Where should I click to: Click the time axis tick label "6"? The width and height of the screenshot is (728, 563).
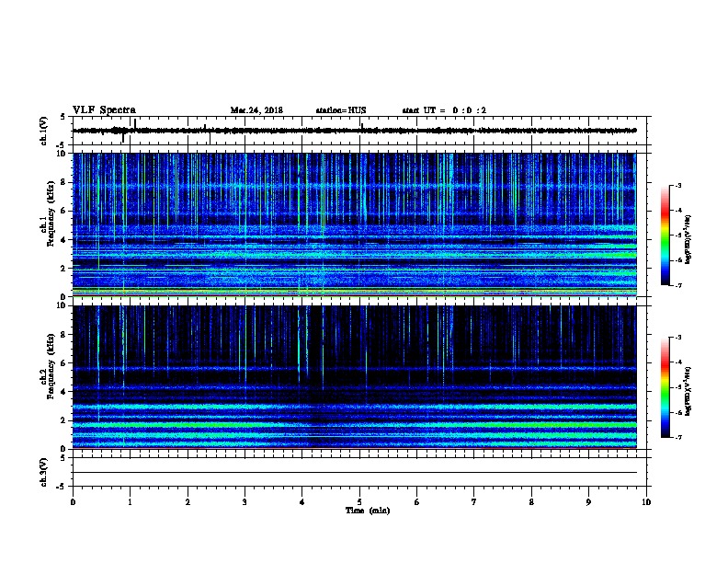coord(417,501)
